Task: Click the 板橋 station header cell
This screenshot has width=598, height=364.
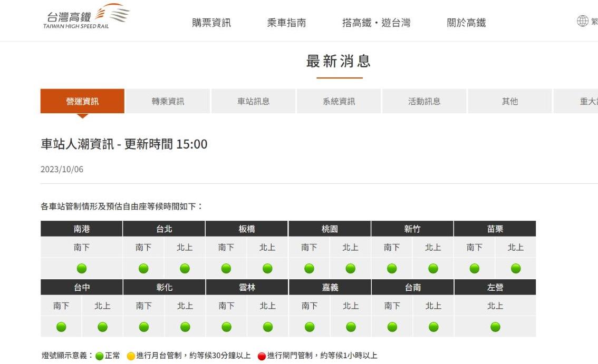Action: pyautogui.click(x=247, y=229)
